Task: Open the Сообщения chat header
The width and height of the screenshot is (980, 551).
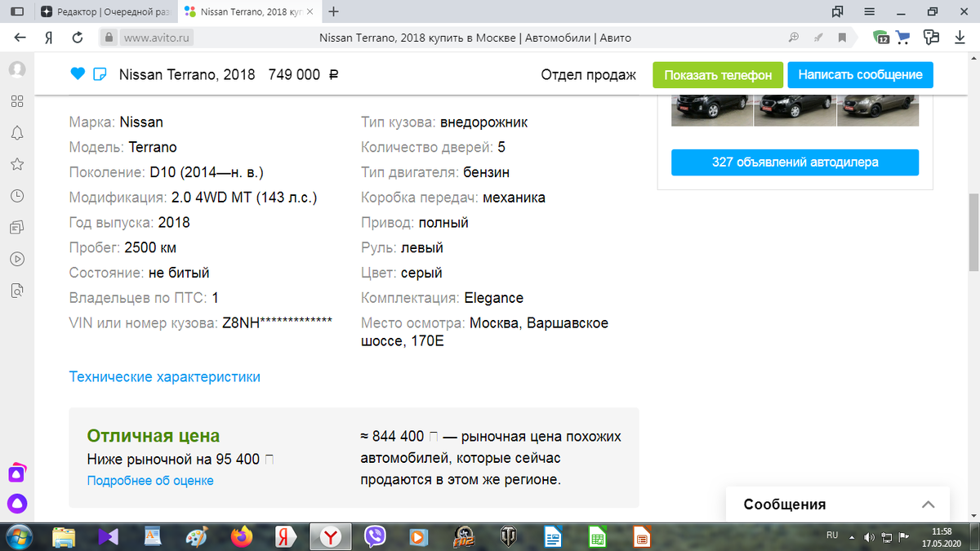Action: (x=838, y=504)
